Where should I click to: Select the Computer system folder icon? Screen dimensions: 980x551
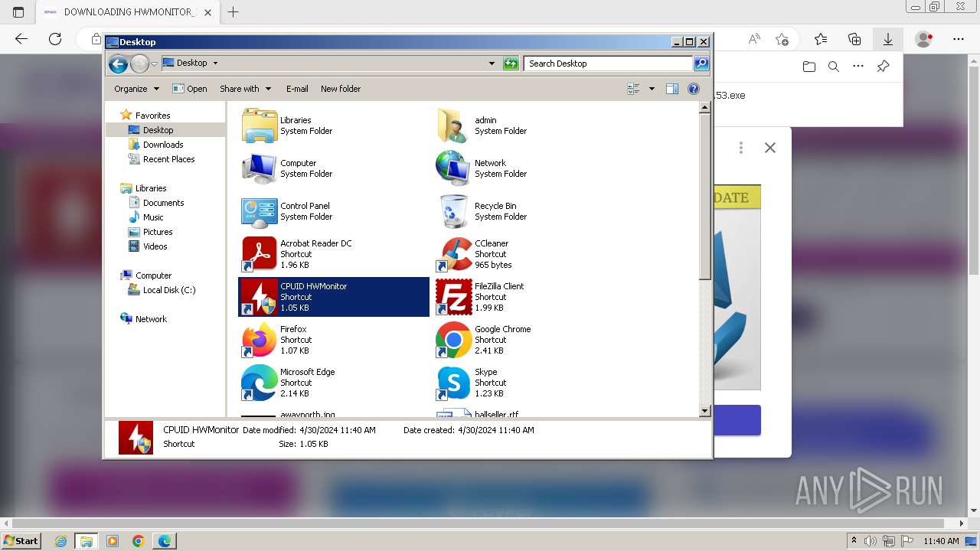260,168
